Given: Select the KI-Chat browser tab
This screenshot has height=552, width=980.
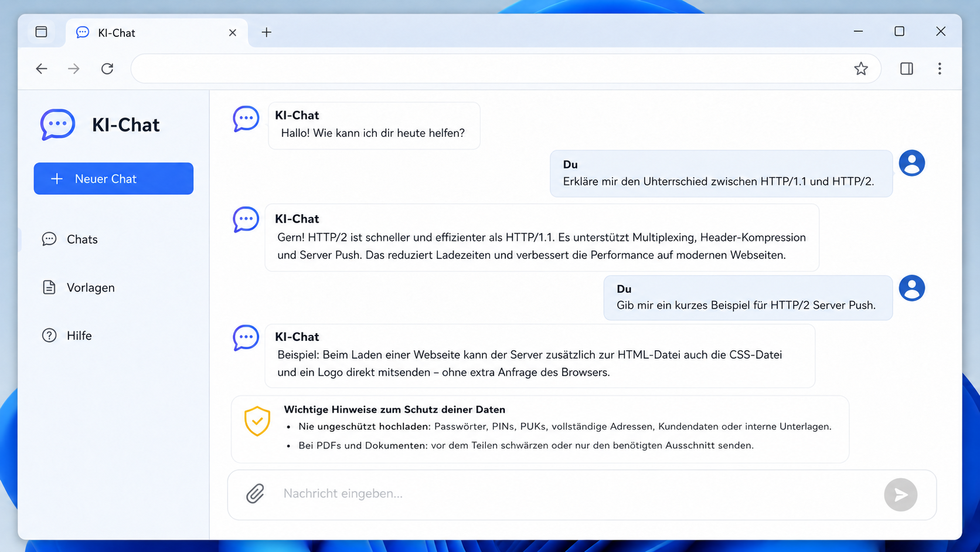Looking at the screenshot, I should pos(157,33).
